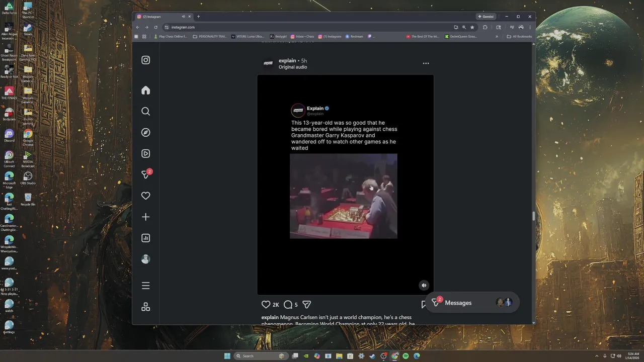The image size is (644, 362).
Task: Open the Explore compass icon
Action: [145, 133]
